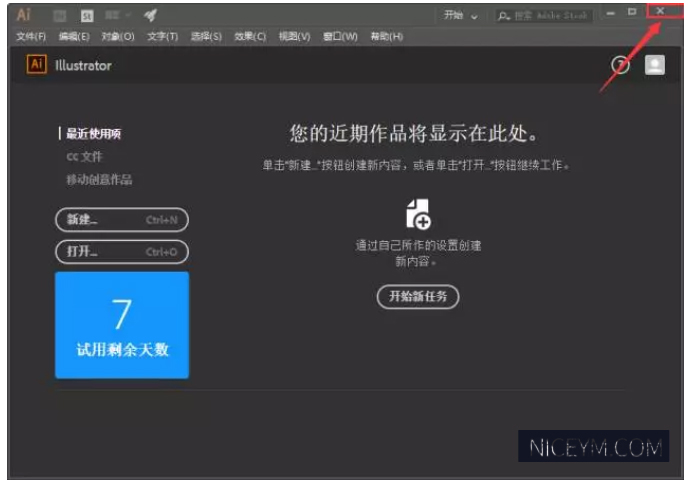
Task: Open the 视图(V) menu
Action: 294,37
